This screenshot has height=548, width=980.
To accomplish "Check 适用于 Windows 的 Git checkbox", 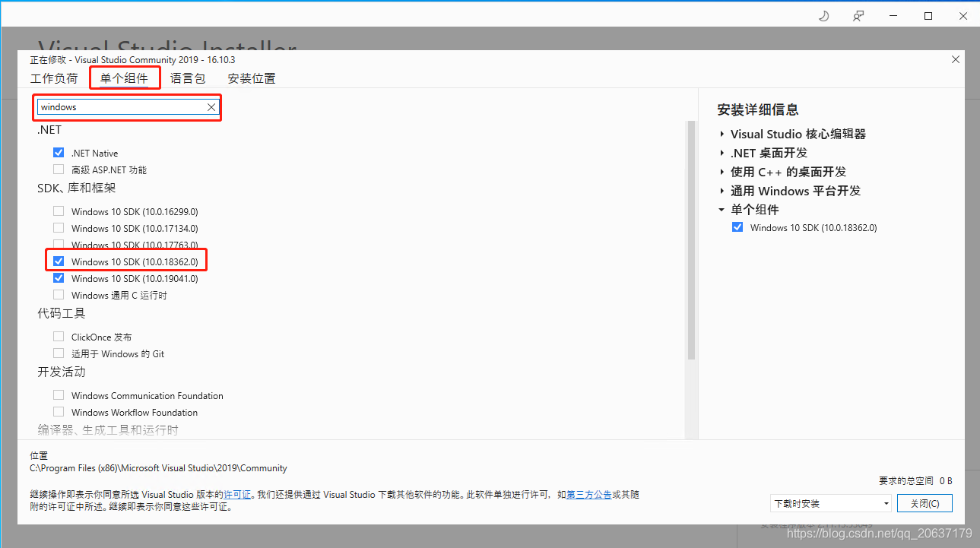I will pos(59,353).
